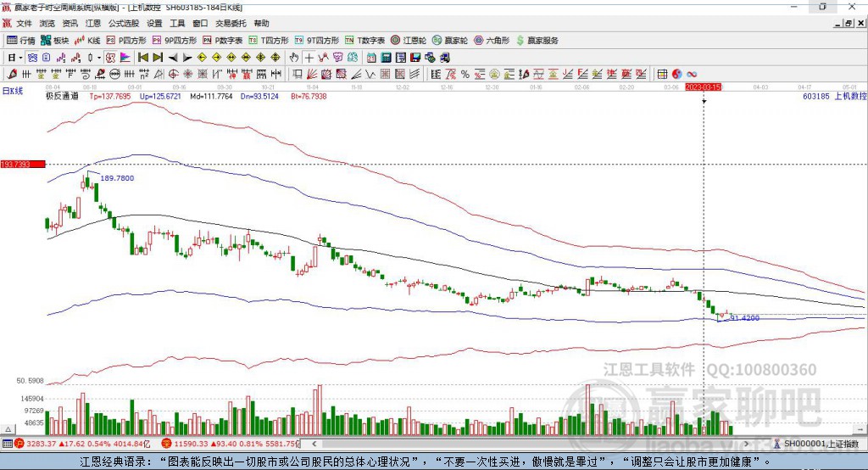Viewport: 868px width, 470px height.
Task: Show the K线 chart view
Action: 87,41
